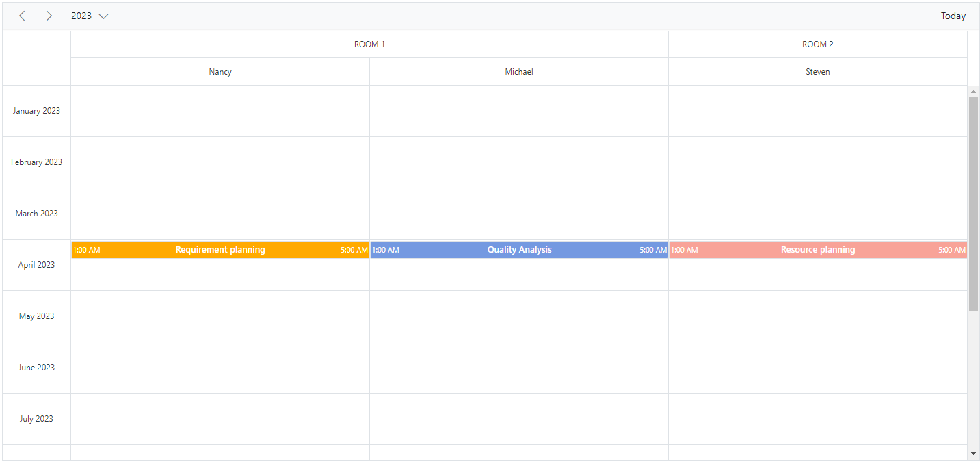Screen dimensions: 980x462
Task: Click the February 2023 row label
Action: (x=36, y=162)
